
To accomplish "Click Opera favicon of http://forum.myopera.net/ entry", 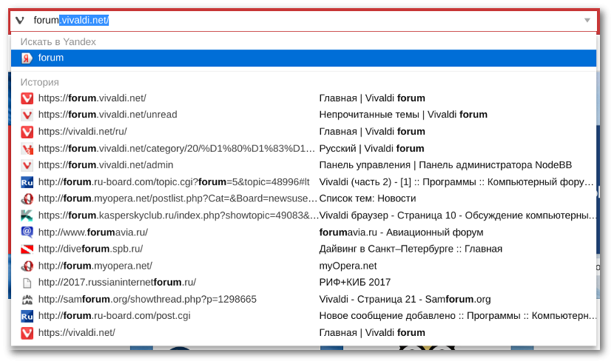I will tap(27, 266).
